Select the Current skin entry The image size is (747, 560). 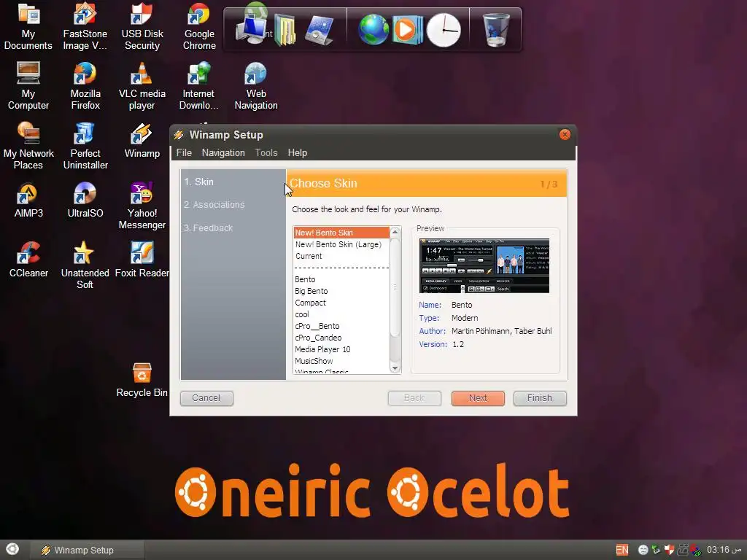click(341, 256)
